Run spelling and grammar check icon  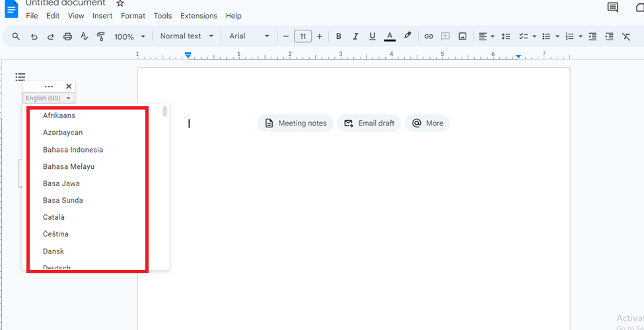[x=84, y=36]
